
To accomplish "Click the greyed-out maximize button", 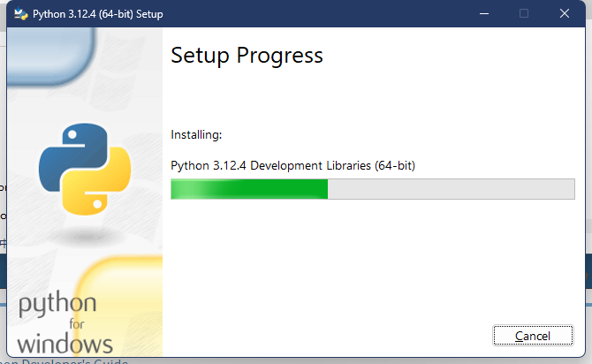I will click(524, 14).
